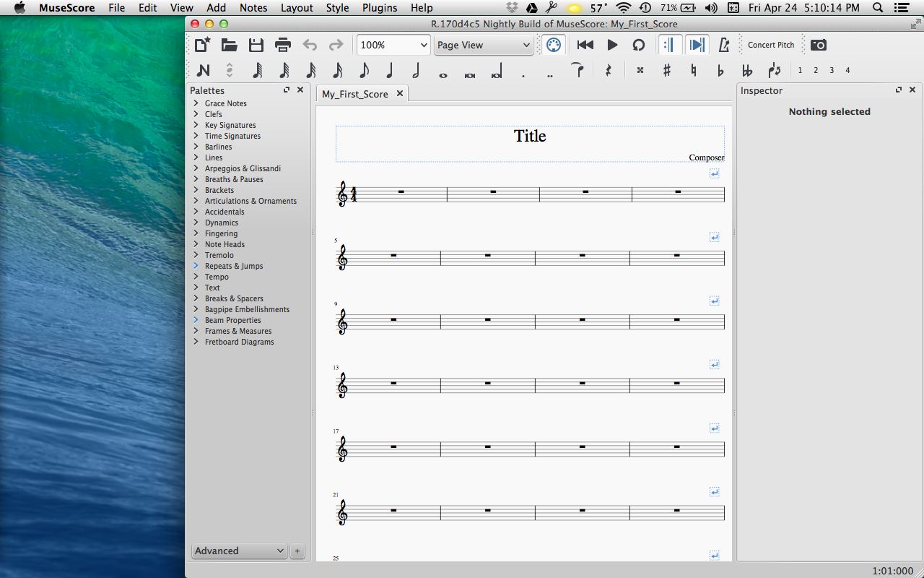Save the score using the floppy icon
The height and width of the screenshot is (578, 924).
click(256, 45)
